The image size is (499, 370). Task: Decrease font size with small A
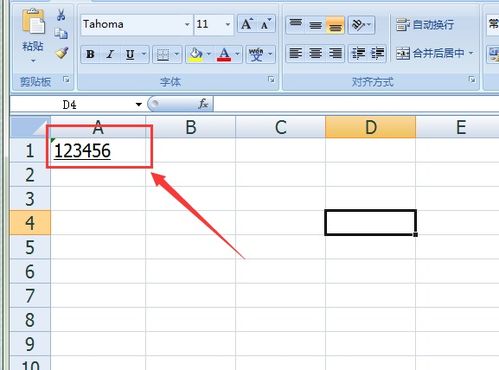coord(266,24)
